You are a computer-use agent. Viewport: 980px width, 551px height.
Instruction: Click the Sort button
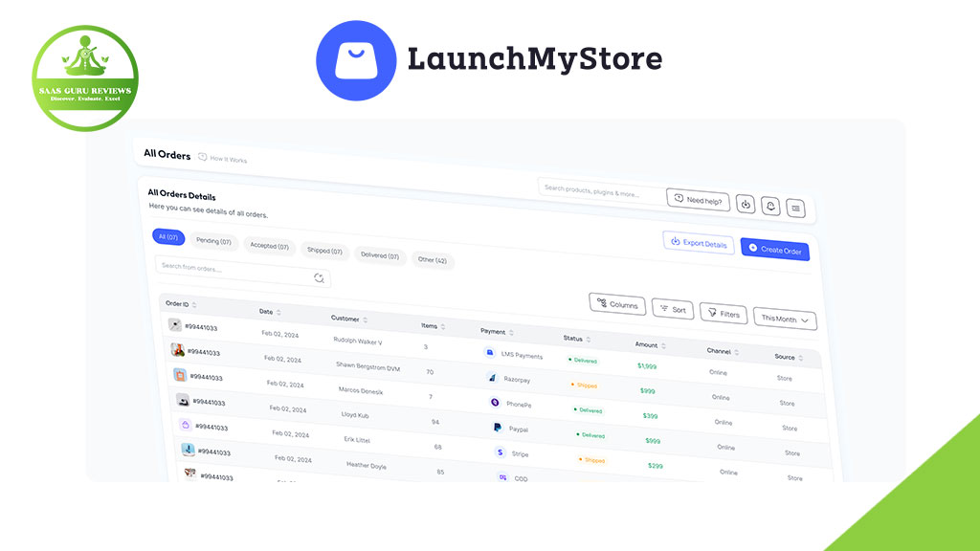pos(673,309)
